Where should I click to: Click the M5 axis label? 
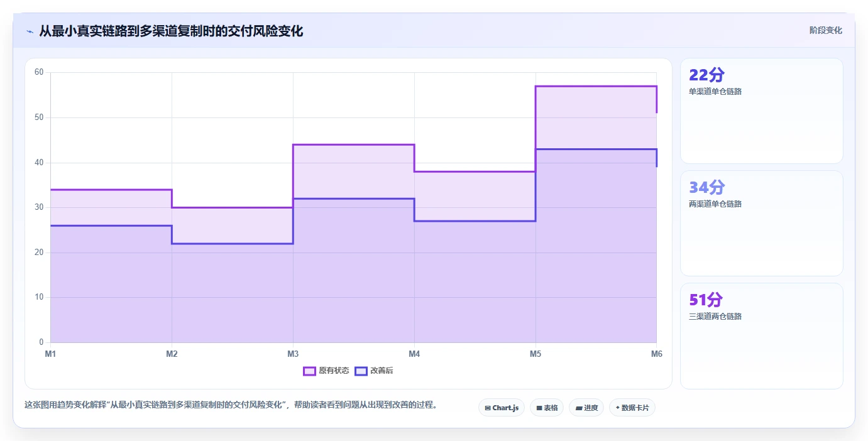[x=536, y=354]
